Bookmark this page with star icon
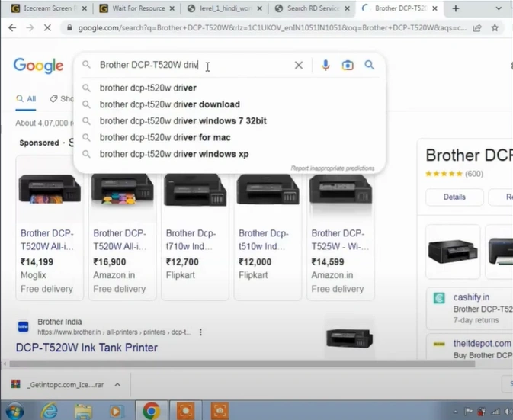 tap(495, 28)
